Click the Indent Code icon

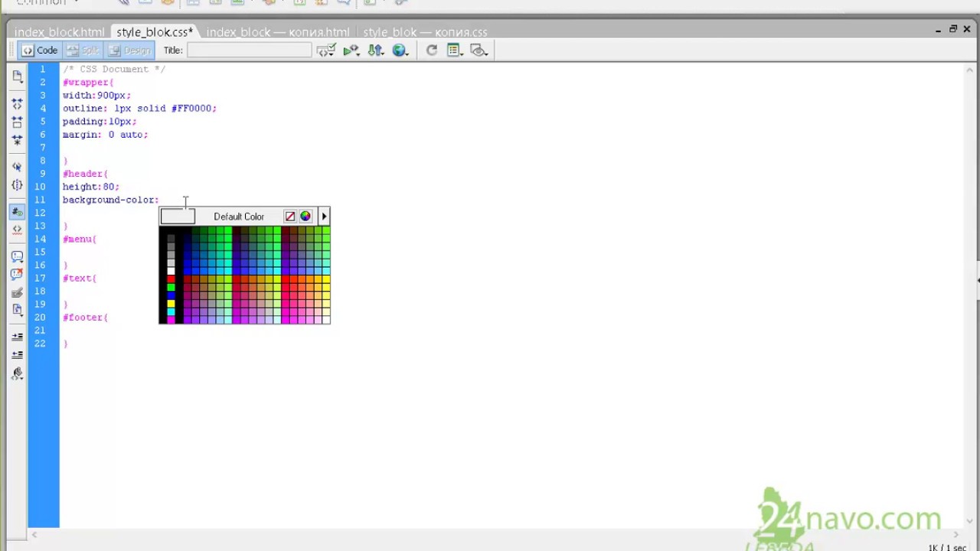tap(17, 337)
